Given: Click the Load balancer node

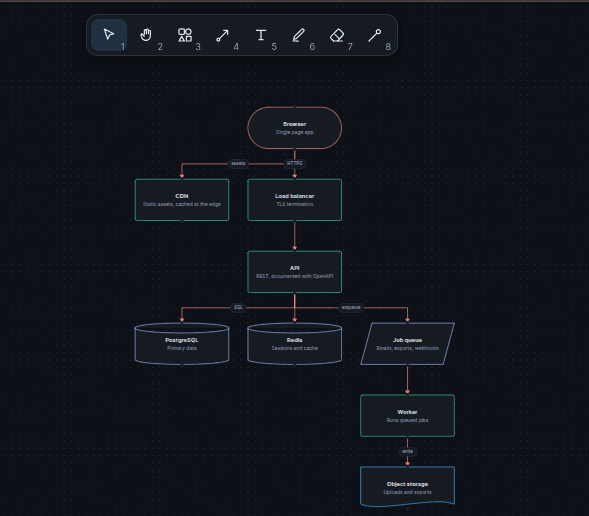Looking at the screenshot, I should [294, 200].
